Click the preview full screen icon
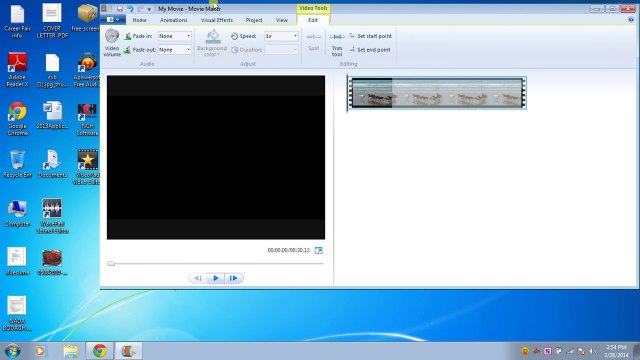This screenshot has width=640, height=360. pyautogui.click(x=319, y=250)
